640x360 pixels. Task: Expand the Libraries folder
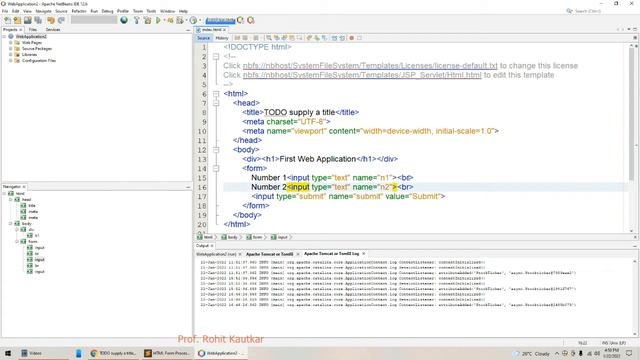tap(11, 54)
